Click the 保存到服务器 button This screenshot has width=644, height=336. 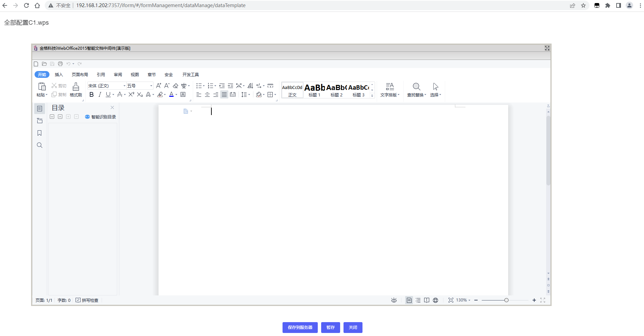tap(300, 328)
